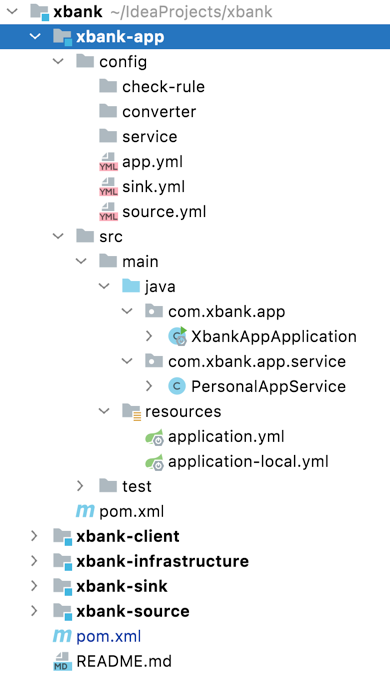Click the PersonalAppService class icon
390x676 pixels.
(x=177, y=386)
